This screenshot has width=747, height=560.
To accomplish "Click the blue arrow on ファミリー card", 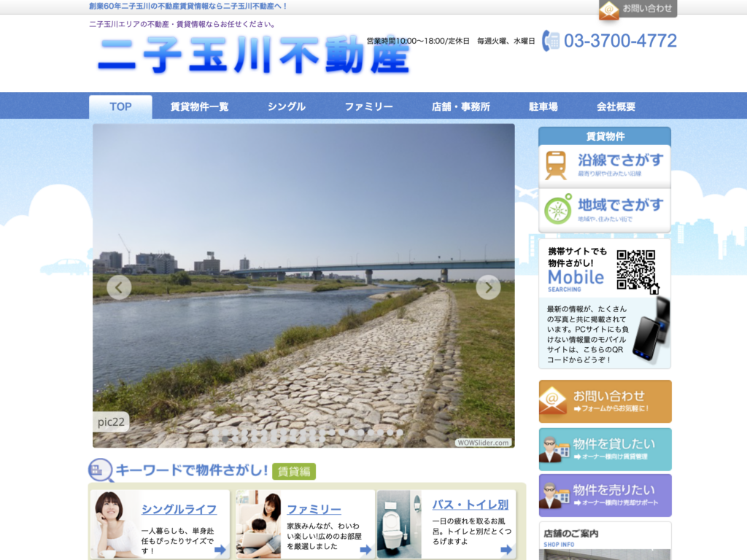I will 365,549.
